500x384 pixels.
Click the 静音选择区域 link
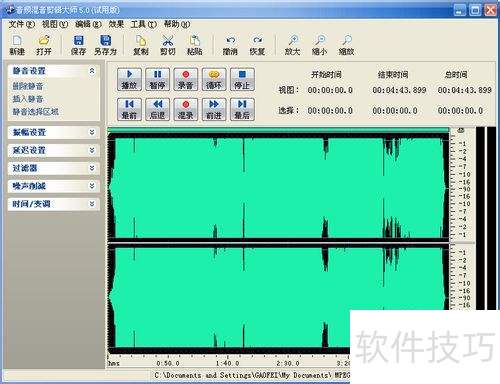35,111
